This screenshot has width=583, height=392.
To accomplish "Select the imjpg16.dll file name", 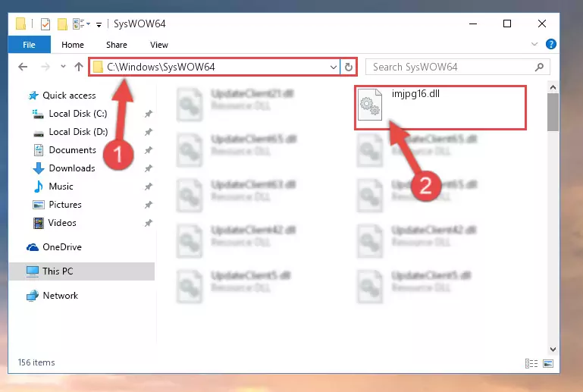I will pos(415,94).
